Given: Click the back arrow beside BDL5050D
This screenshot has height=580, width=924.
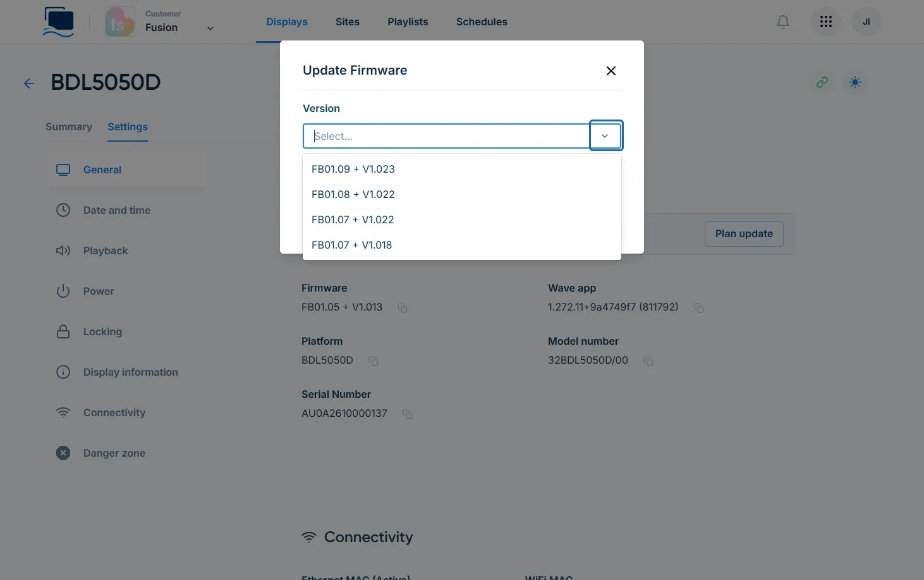Looking at the screenshot, I should pyautogui.click(x=29, y=83).
